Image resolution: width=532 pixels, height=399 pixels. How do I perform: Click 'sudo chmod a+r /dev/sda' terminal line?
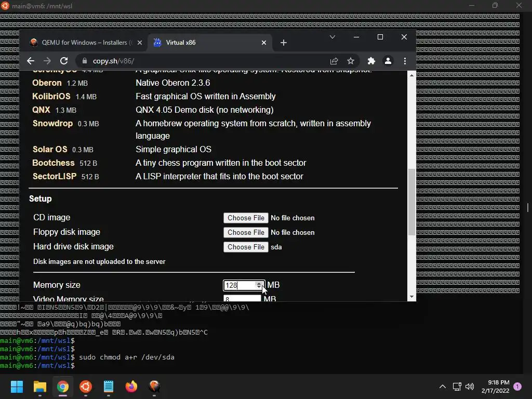(x=127, y=357)
